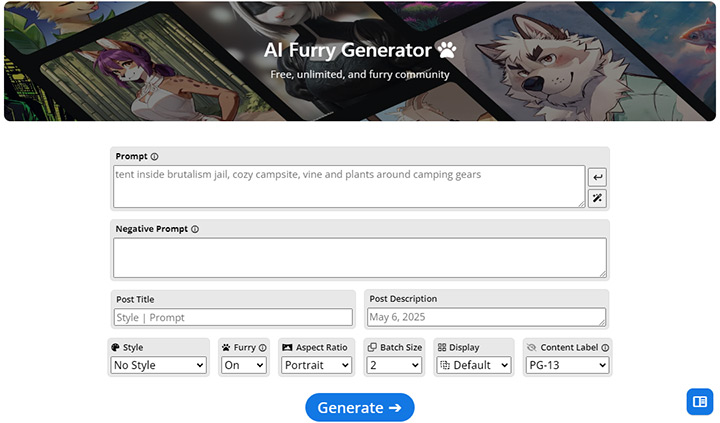Click the blue Generate button
This screenshot has width=720, height=423.
(360, 407)
